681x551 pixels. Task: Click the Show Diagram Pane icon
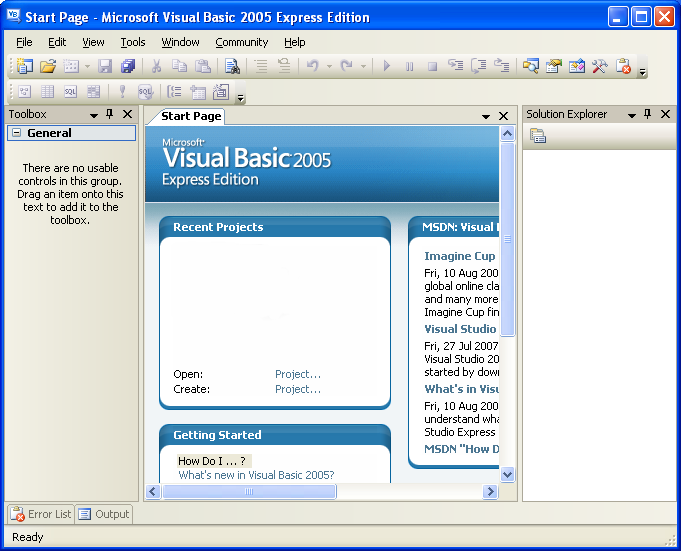click(24, 92)
